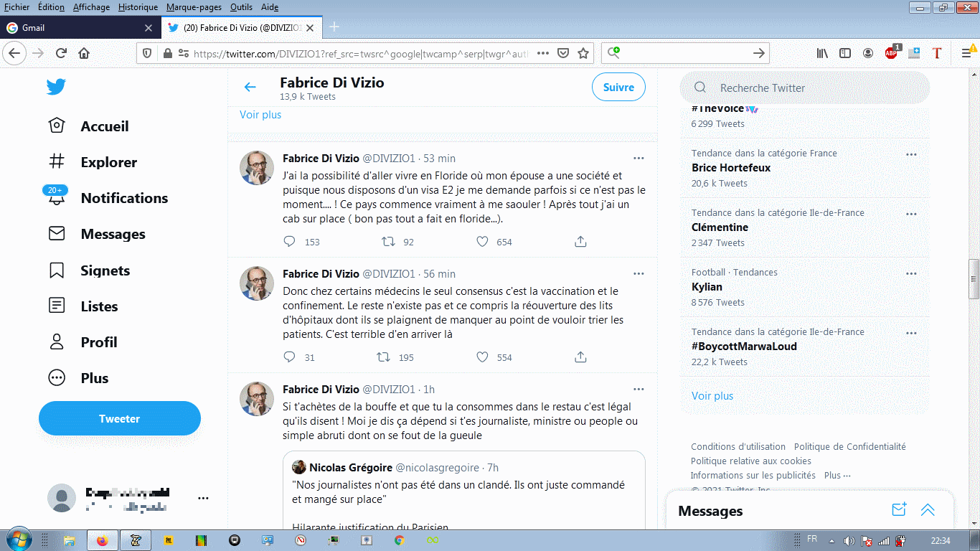Like the tweet with 554 likes
This screenshot has width=980, height=551.
pyautogui.click(x=483, y=357)
